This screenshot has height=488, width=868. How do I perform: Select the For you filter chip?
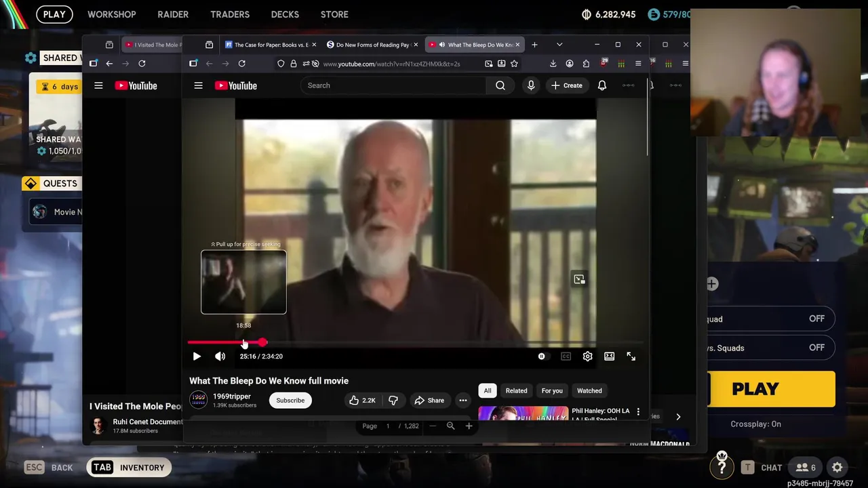[x=552, y=390]
